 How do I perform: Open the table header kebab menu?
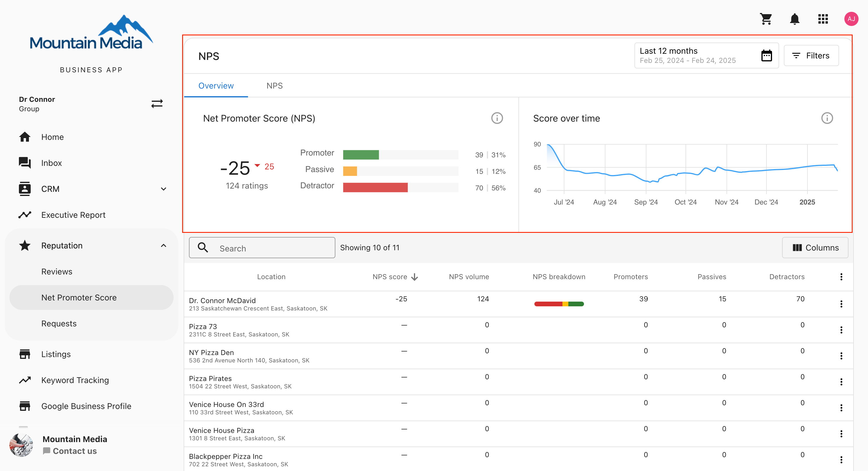coord(841,277)
